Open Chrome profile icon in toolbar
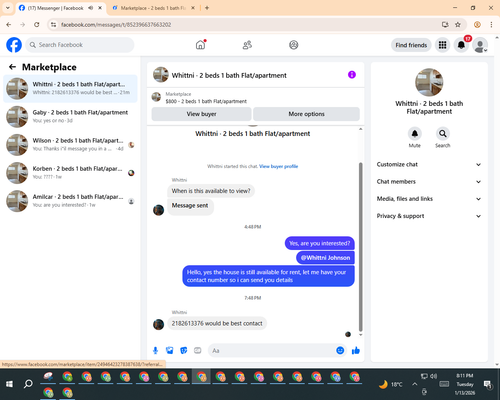Viewport: 500px width, 400px height. pos(477,24)
